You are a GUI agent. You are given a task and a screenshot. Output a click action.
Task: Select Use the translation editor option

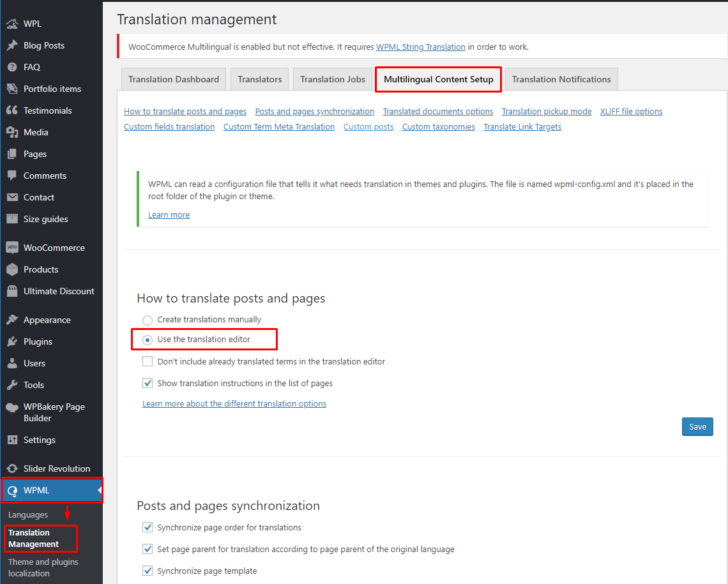[x=147, y=340]
